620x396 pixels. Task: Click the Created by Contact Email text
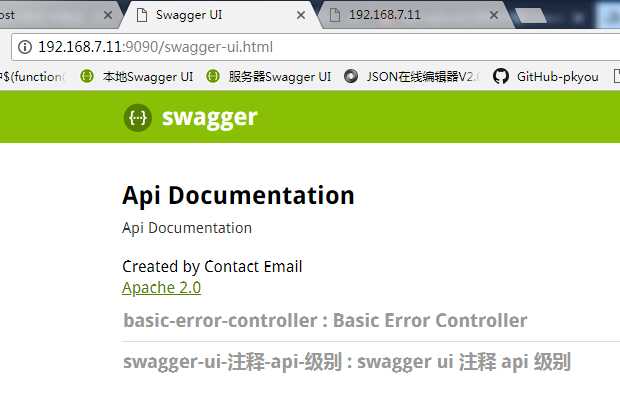212,267
